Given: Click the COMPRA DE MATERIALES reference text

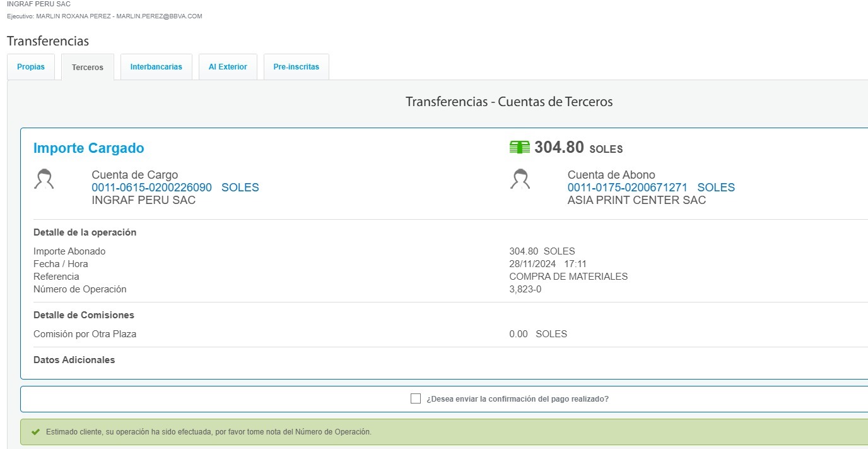Looking at the screenshot, I should pyautogui.click(x=568, y=277).
